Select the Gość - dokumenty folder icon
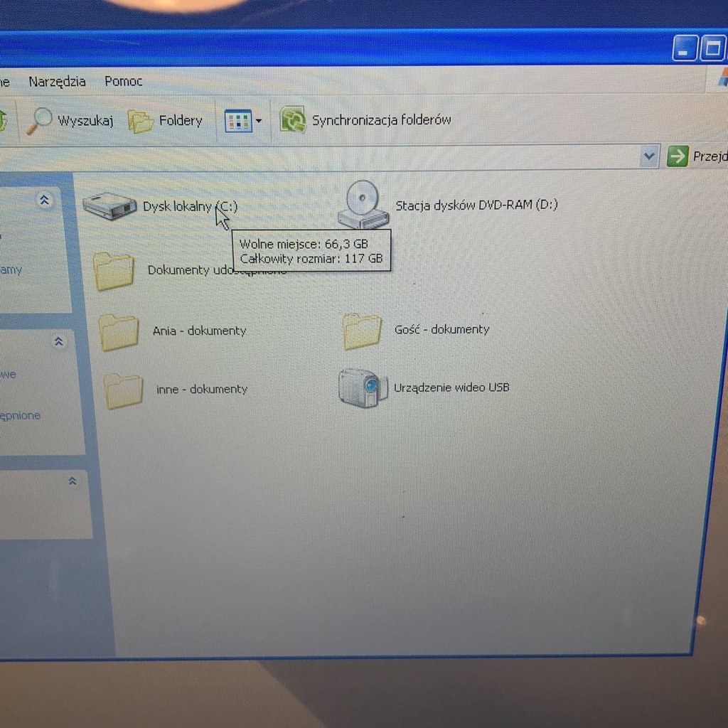This screenshot has height=728, width=728. coord(362,331)
